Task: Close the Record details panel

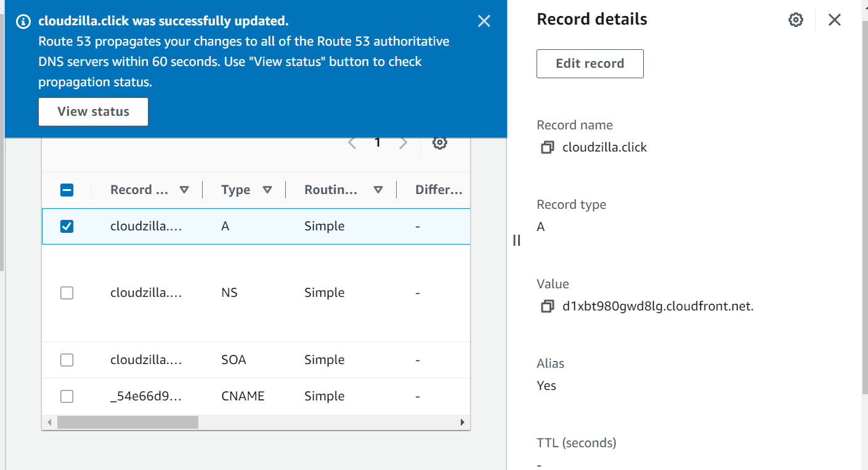Action: click(835, 20)
